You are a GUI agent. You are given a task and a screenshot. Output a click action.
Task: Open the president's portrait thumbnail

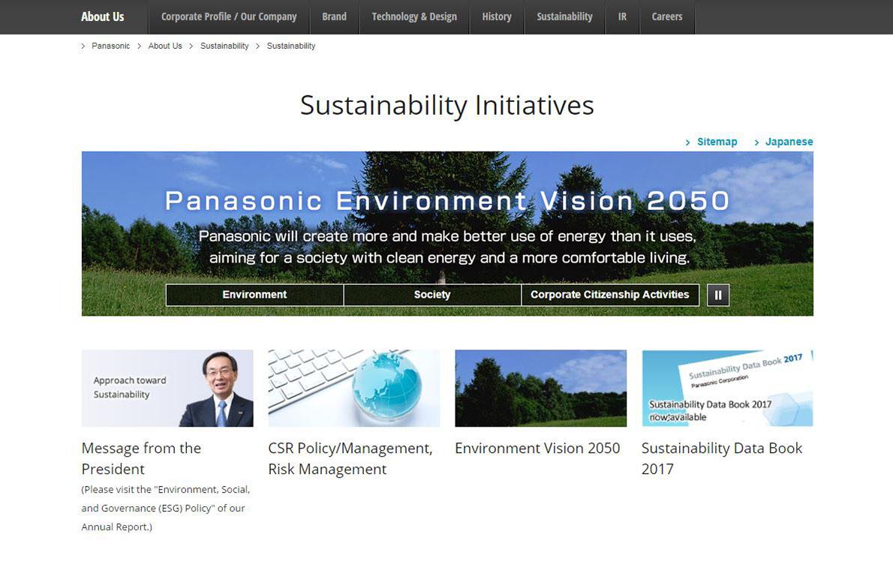click(167, 388)
